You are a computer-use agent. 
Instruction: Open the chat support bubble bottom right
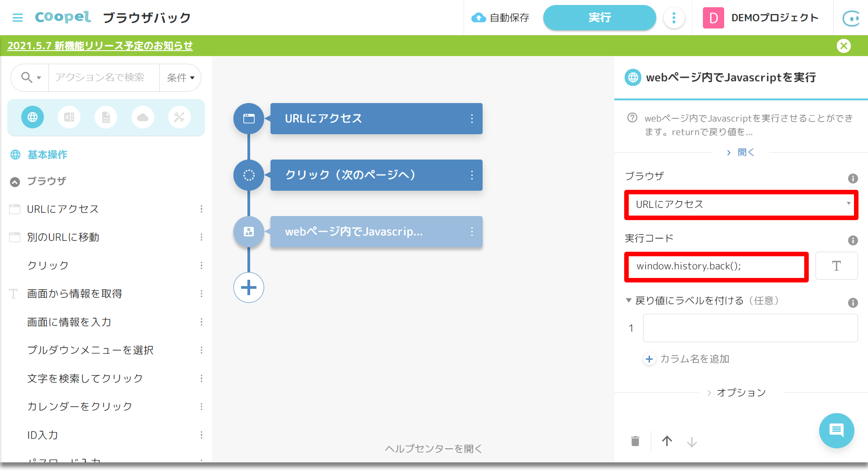coord(836,430)
